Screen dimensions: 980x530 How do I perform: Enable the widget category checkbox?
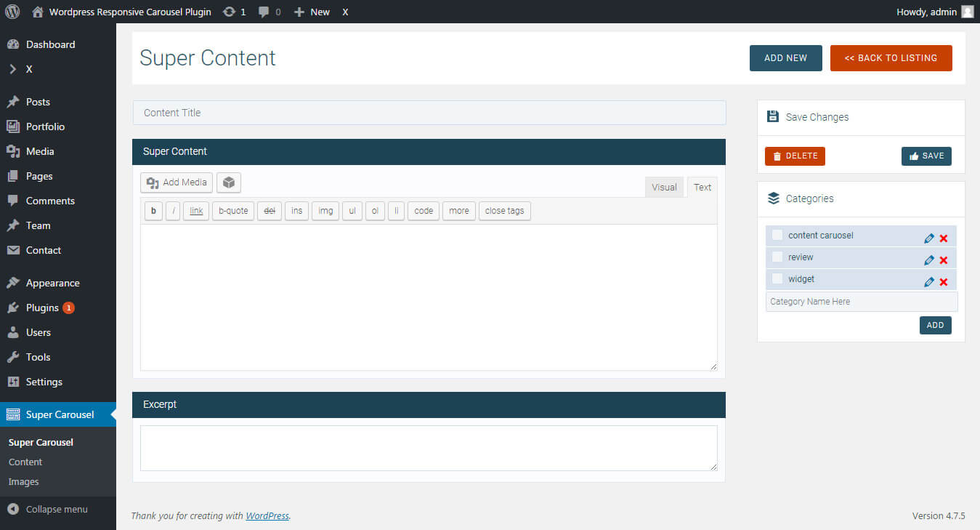click(x=777, y=278)
